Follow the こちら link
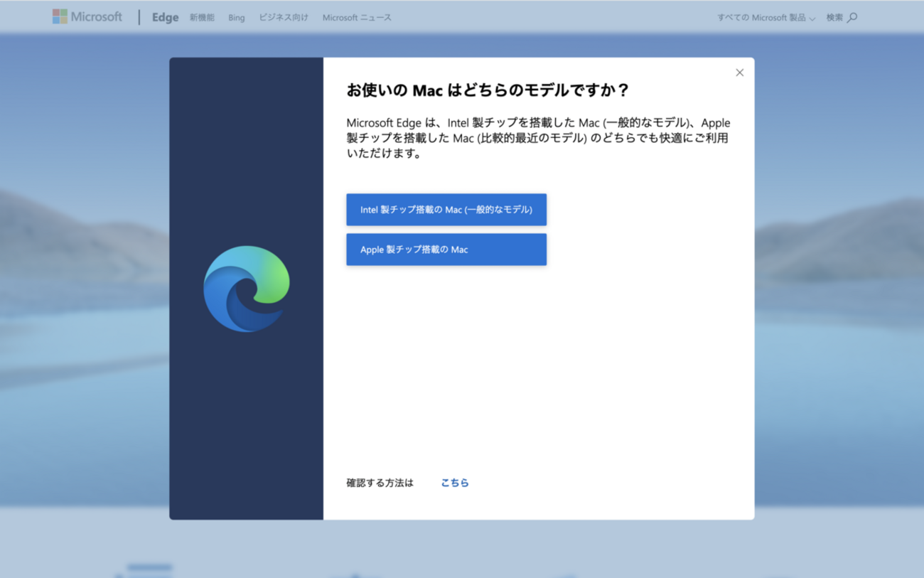Image resolution: width=924 pixels, height=578 pixels. [x=455, y=483]
